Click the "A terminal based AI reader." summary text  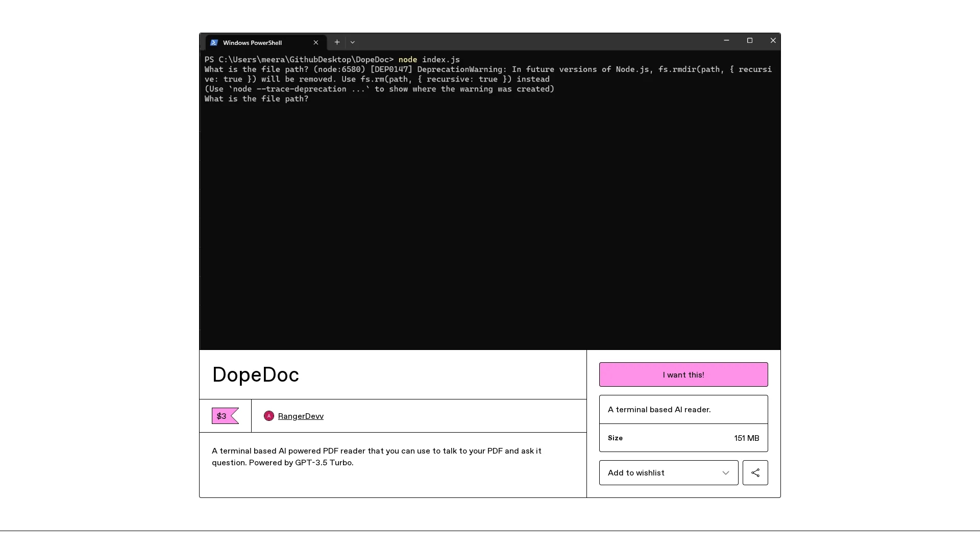click(659, 409)
